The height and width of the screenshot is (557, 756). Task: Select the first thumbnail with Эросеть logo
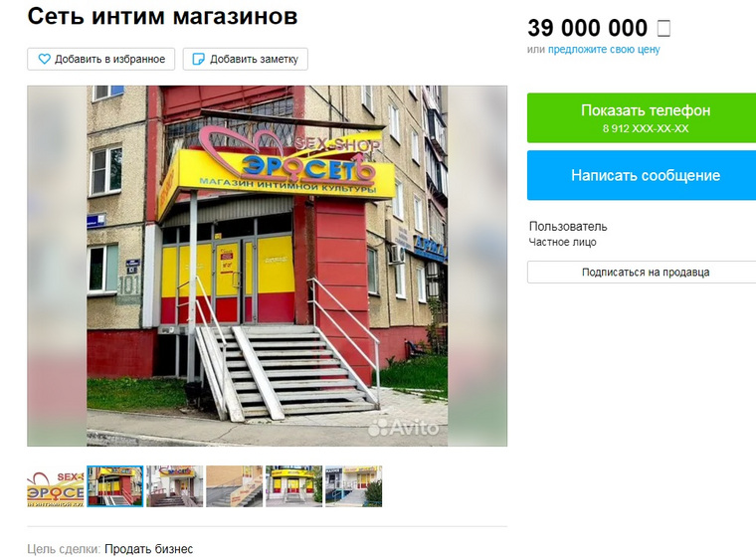pyautogui.click(x=56, y=486)
